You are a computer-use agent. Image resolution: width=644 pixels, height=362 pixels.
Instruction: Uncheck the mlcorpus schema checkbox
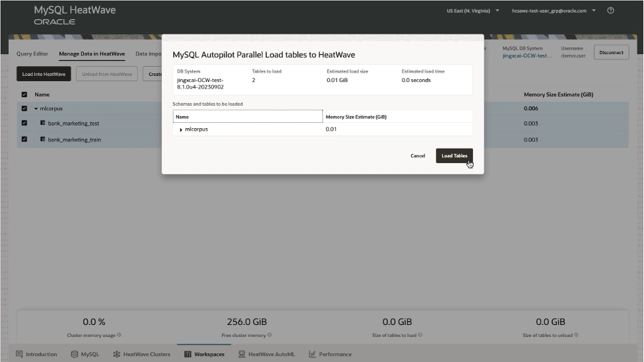click(x=24, y=108)
